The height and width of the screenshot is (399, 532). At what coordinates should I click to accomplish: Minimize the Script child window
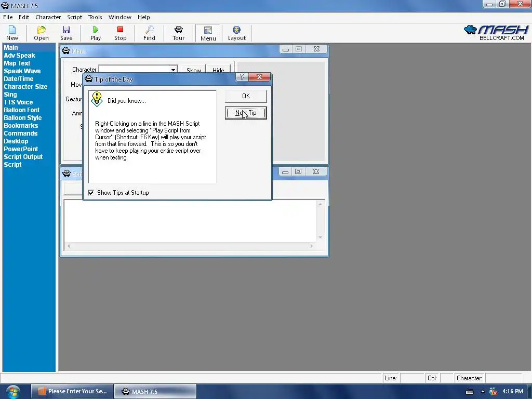coord(285,172)
